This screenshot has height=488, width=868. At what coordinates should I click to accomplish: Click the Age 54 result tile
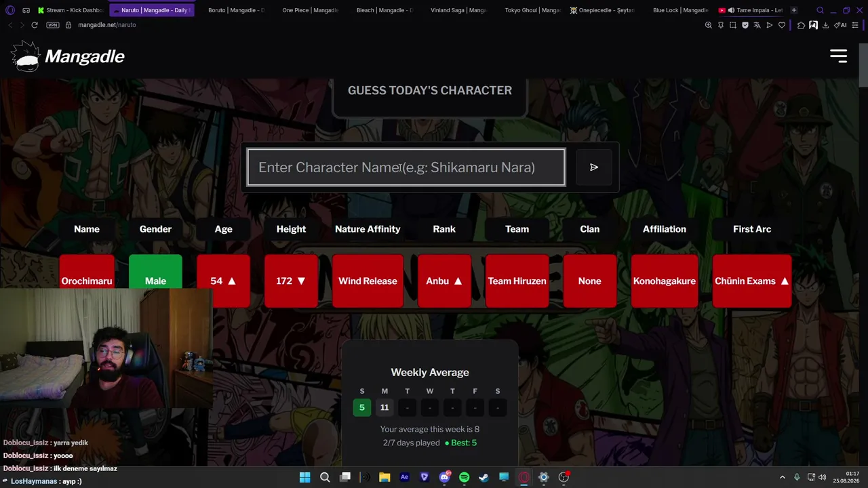tap(223, 281)
